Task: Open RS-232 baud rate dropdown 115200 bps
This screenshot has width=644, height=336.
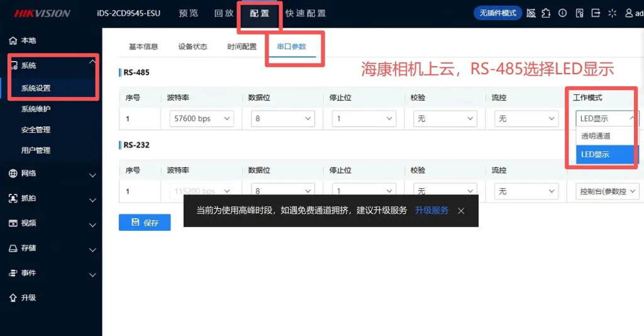Action: (201, 191)
